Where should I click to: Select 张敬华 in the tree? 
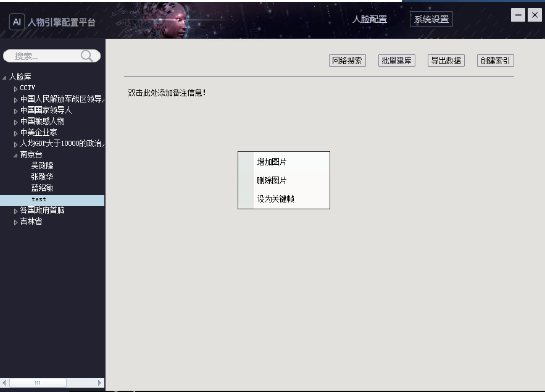pos(42,177)
